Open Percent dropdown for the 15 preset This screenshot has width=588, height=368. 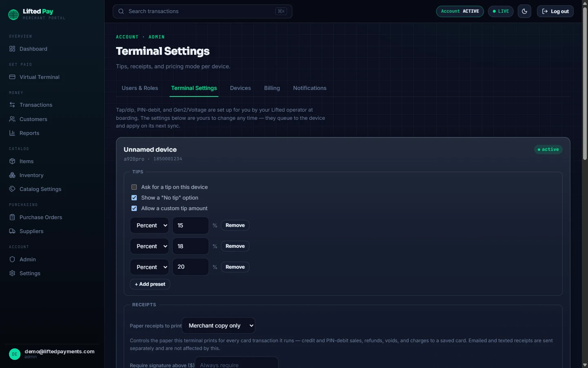pyautogui.click(x=149, y=225)
